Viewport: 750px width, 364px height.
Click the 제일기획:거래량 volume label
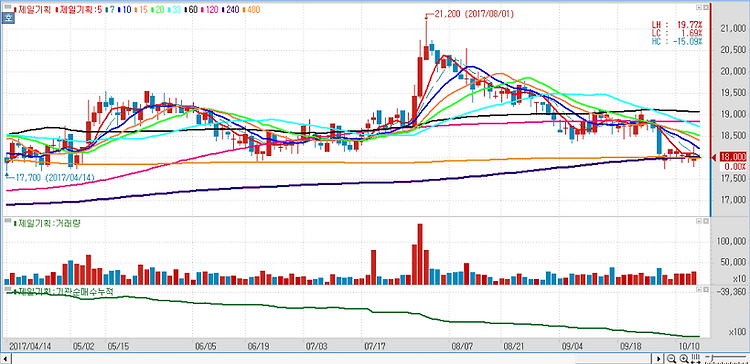(x=47, y=222)
